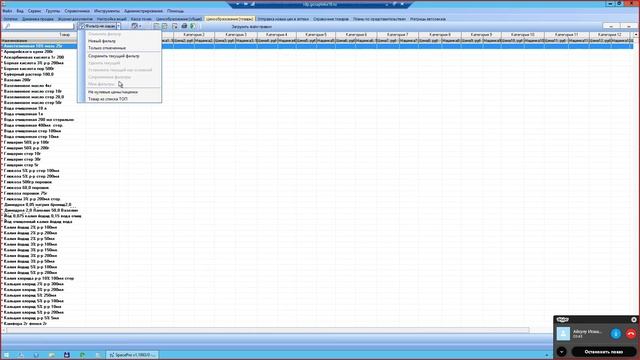Screen dimensions: 640x360
Task: Switch to the Сравнение товаров tab
Action: click(x=331, y=19)
